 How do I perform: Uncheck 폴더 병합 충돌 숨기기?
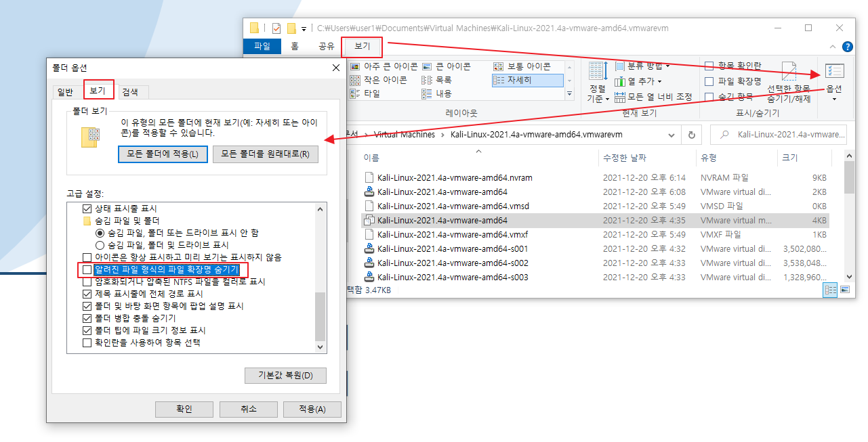click(87, 318)
